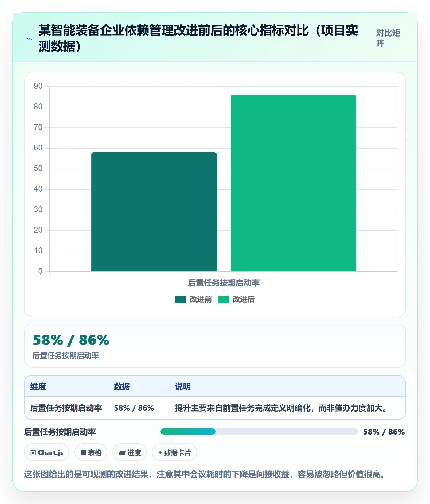Image resolution: width=430 pixels, height=504 pixels.
Task: Click the y-axis label 0
Action: pyautogui.click(x=40, y=271)
